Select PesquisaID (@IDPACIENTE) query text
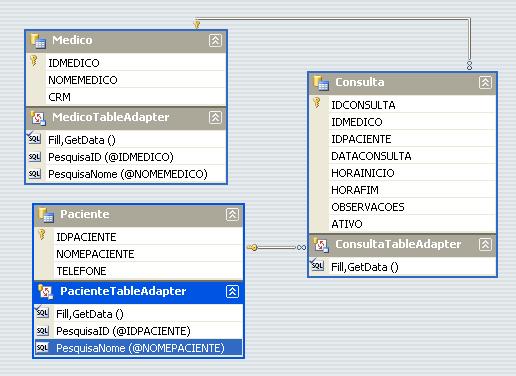 (x=123, y=331)
